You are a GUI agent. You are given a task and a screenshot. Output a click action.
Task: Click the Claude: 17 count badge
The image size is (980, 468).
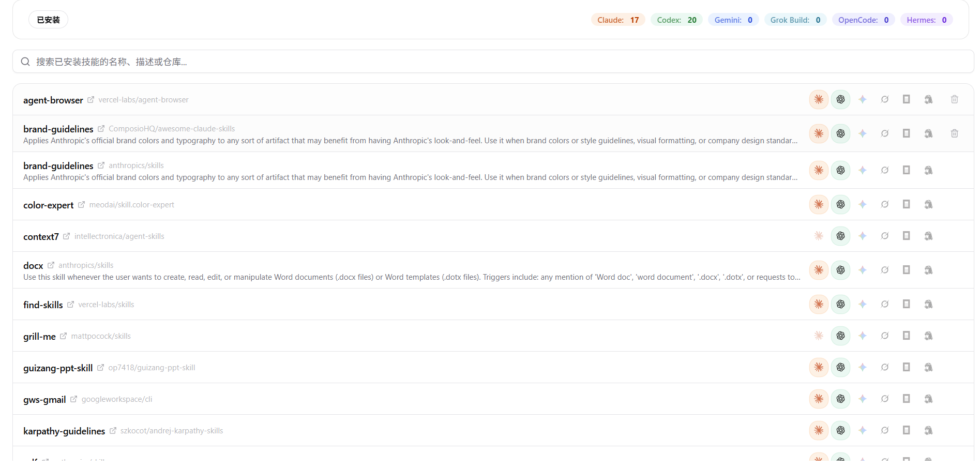(x=619, y=20)
